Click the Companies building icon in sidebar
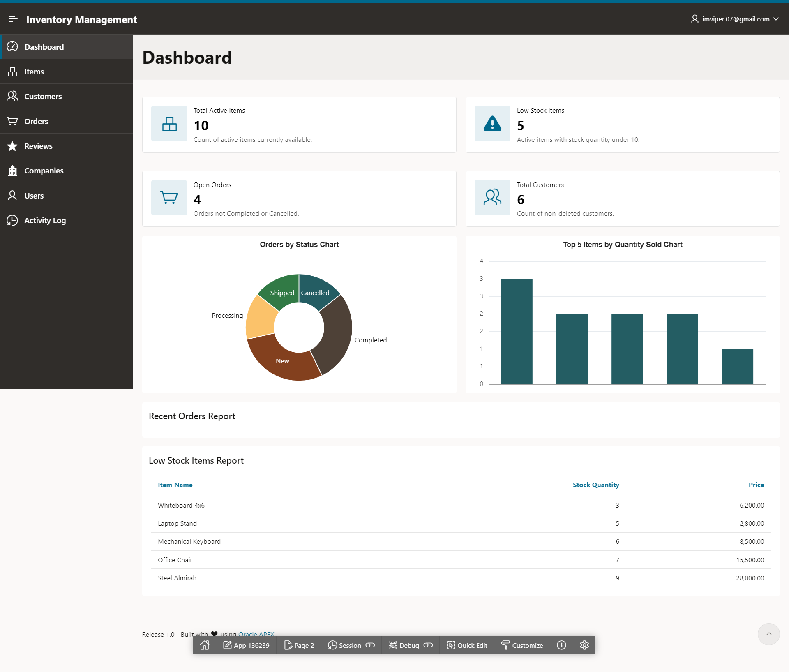The image size is (789, 672). 12,171
